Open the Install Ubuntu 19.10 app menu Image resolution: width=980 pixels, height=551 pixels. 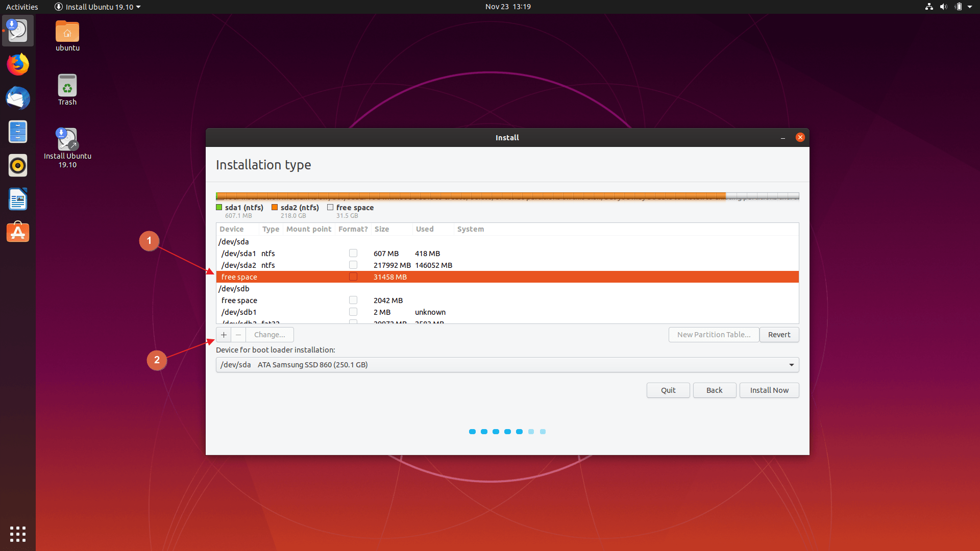[97, 7]
